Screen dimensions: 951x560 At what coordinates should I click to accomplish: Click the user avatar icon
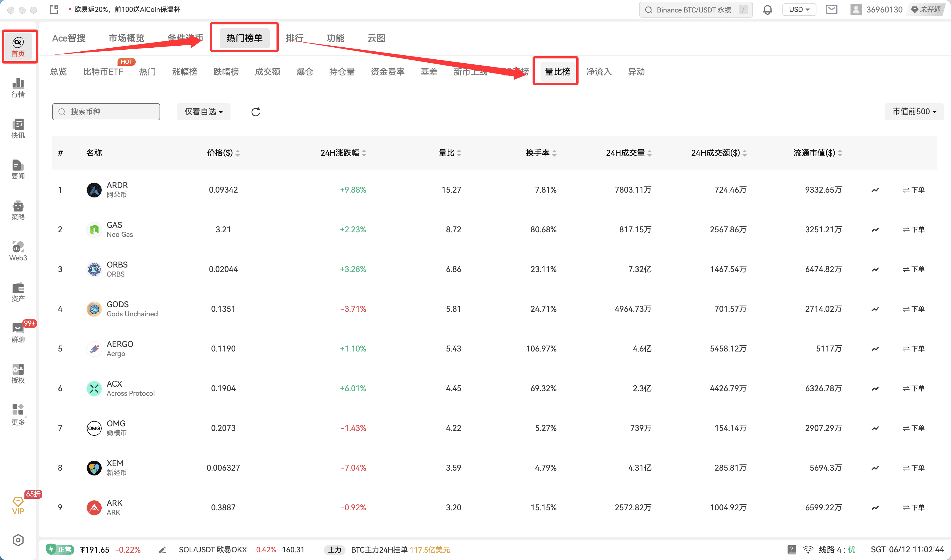856,9
